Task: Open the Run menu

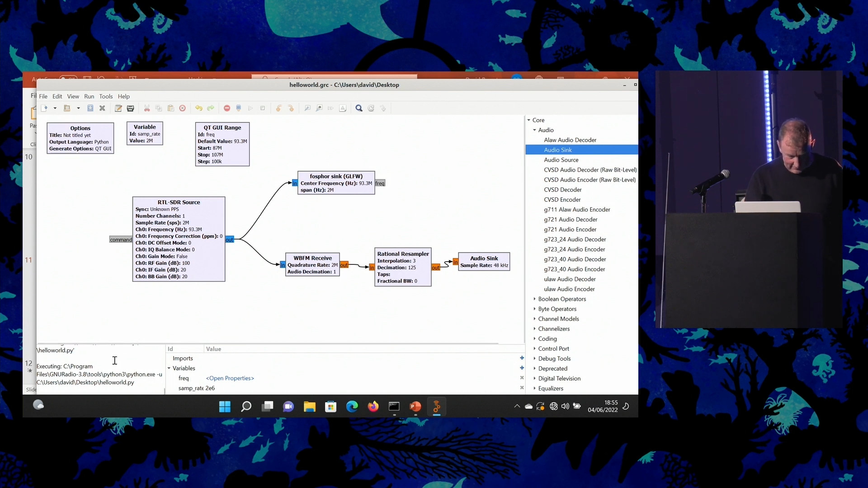Action: click(x=89, y=96)
